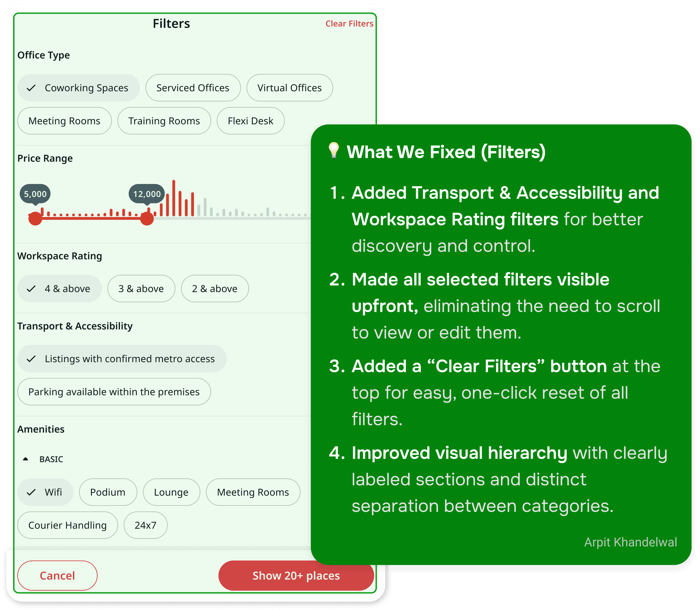Viewport: 700px width, 610px height.
Task: Click the lightbulb icon beside What We Fixed
Action: coord(333,150)
